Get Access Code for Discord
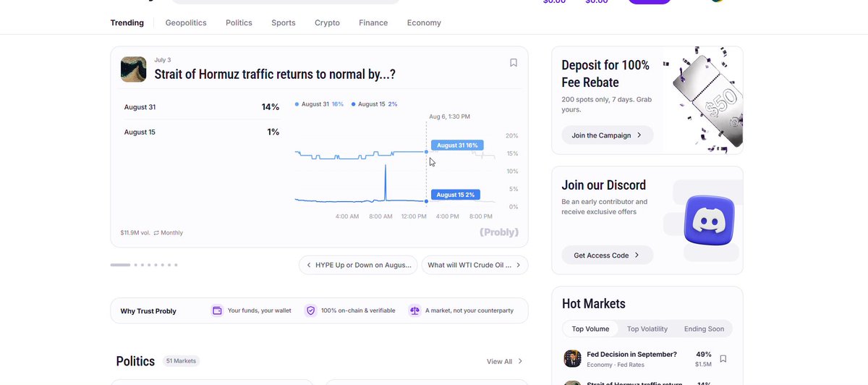Image resolution: width=868 pixels, height=385 pixels. (608, 255)
